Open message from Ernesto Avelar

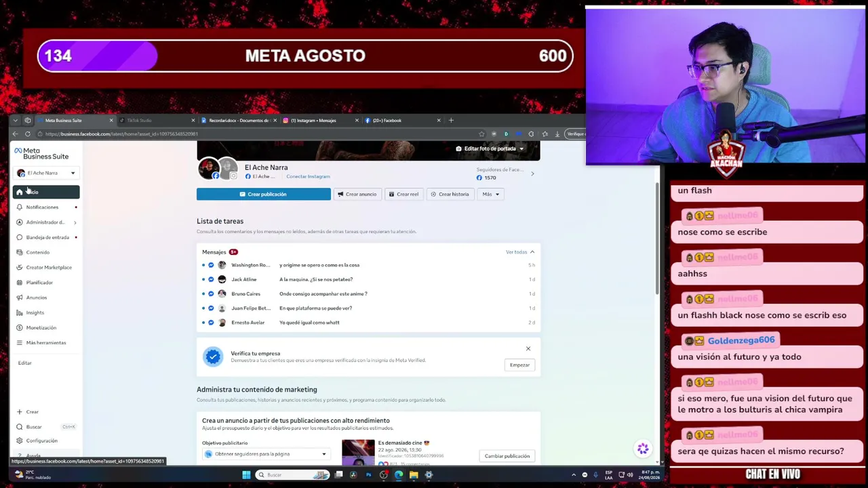coord(369,323)
